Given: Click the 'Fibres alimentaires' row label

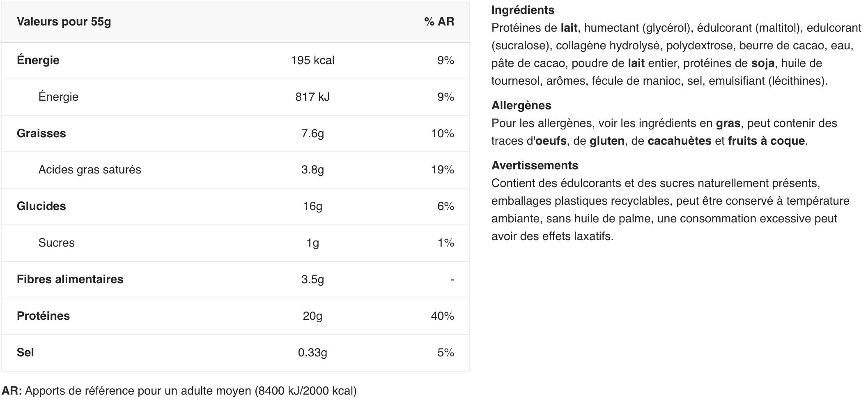Looking at the screenshot, I should pos(70,280).
